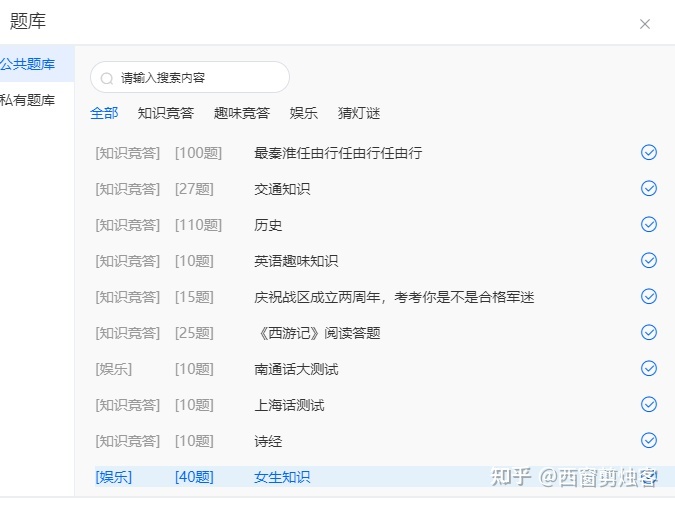Screen dimensions: 675x505
Task: Toggle check circle for 历史 row
Action: click(x=649, y=224)
